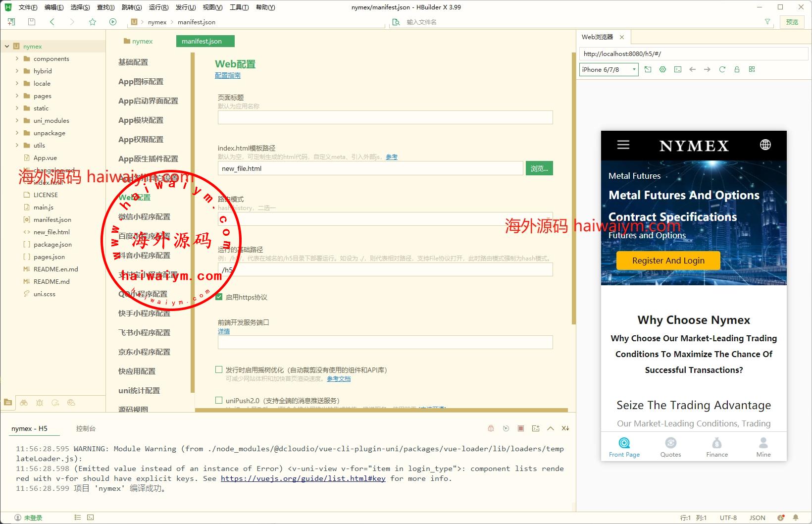The height and width of the screenshot is (524, 812).
Task: Open the 运行(R) menu
Action: pyautogui.click(x=158, y=7)
